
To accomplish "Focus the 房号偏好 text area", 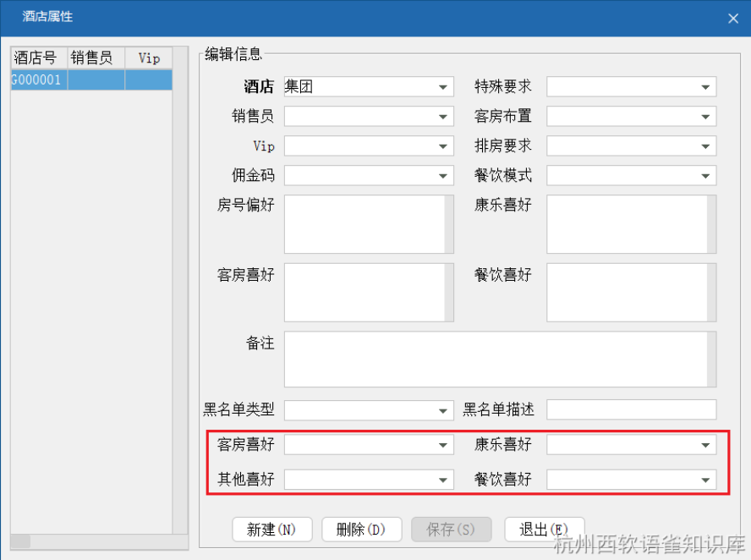I will (x=365, y=224).
